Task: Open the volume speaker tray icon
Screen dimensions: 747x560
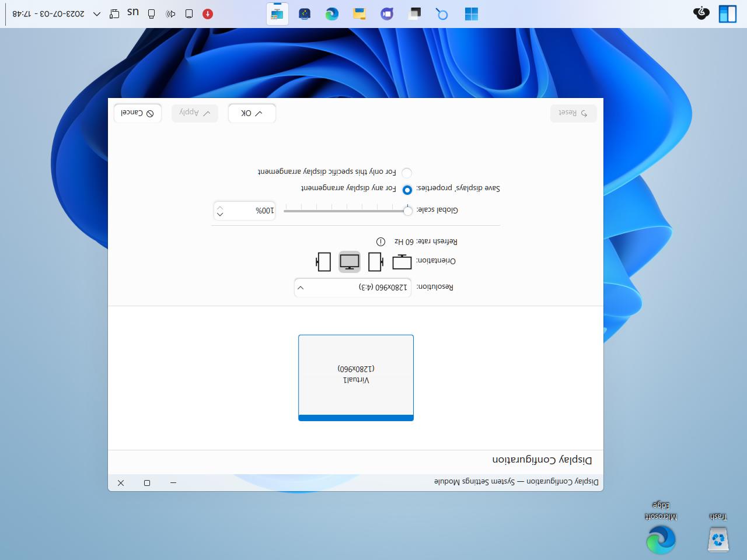Action: pos(170,14)
